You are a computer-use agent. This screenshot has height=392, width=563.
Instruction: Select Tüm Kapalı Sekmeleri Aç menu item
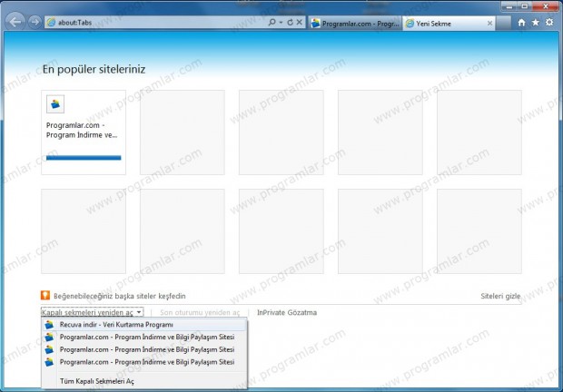click(97, 381)
